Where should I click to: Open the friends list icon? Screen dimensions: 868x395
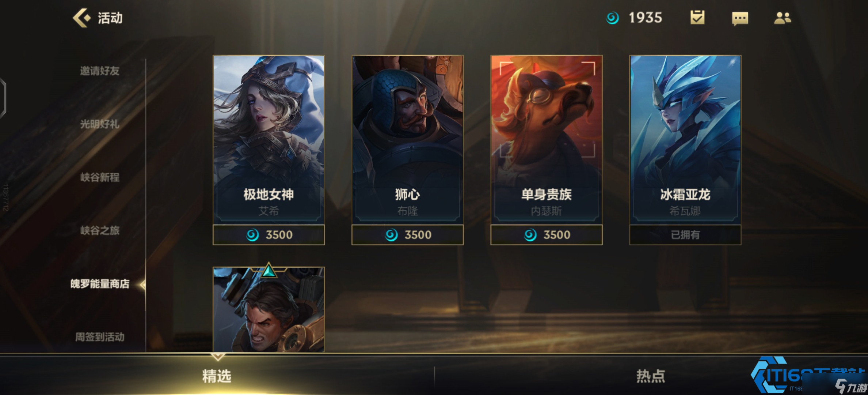[783, 18]
